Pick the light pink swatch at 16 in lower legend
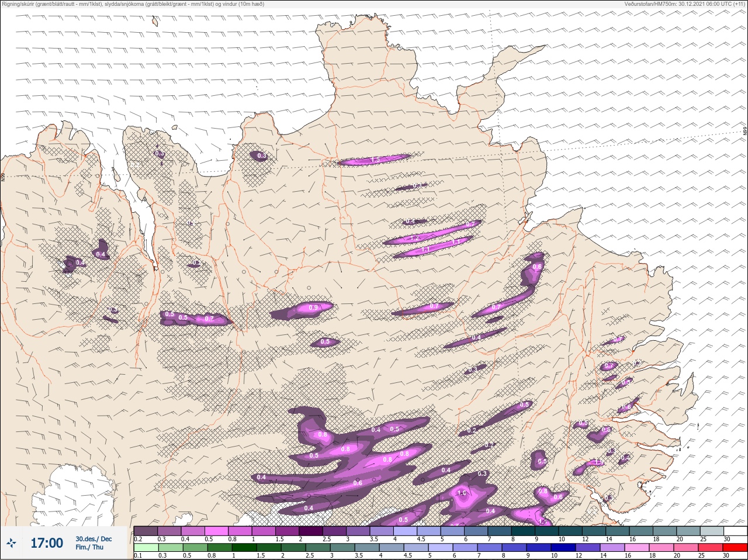This screenshot has width=748, height=560. [637, 548]
